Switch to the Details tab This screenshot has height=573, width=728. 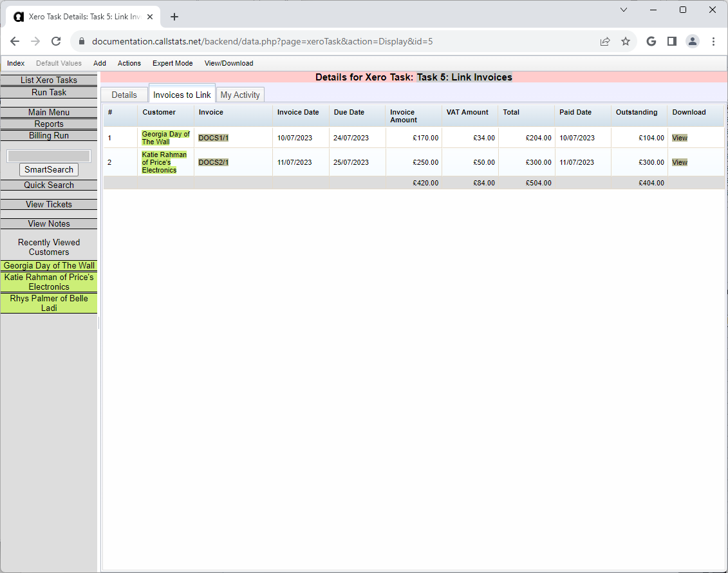[124, 94]
